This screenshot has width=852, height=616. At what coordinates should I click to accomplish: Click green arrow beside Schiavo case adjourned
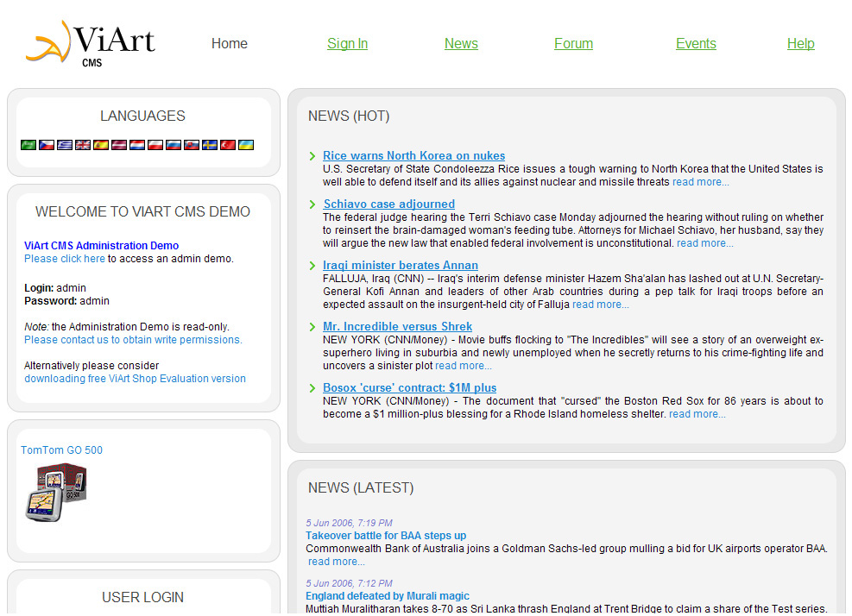tap(312, 204)
